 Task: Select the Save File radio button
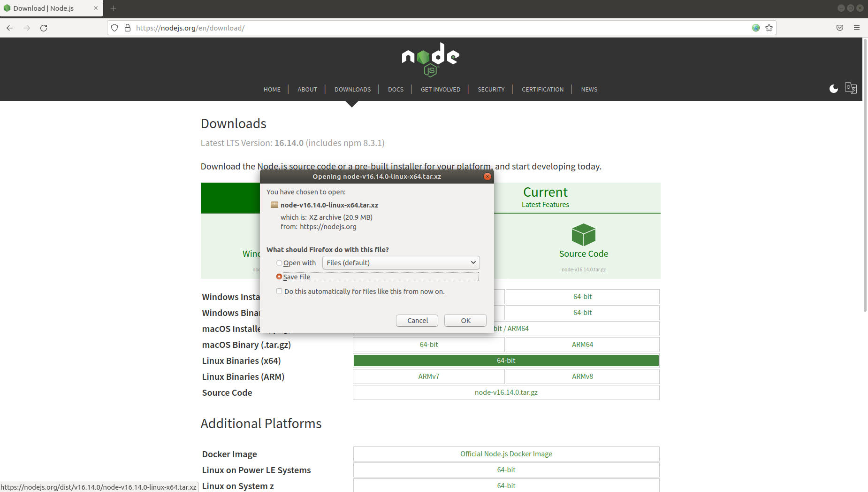(x=279, y=277)
